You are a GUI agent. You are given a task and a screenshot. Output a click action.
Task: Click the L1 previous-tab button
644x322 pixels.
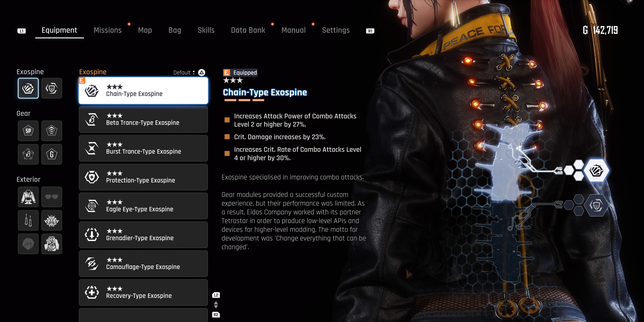pyautogui.click(x=22, y=31)
